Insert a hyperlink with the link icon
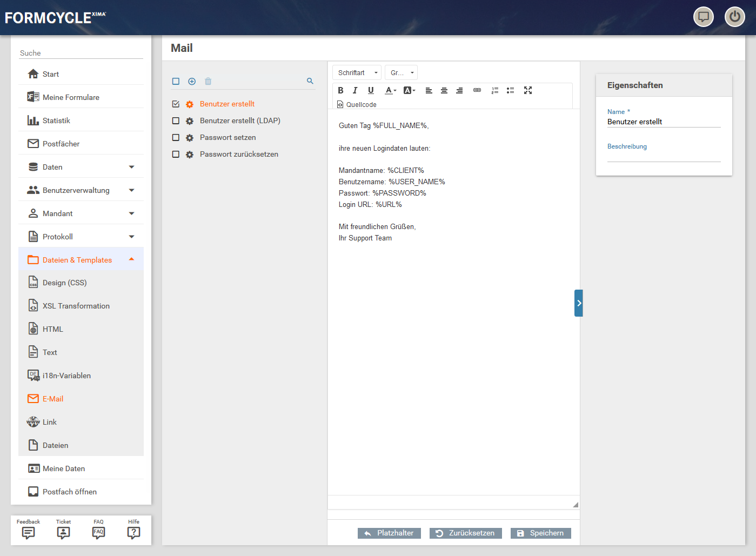756x556 pixels. point(477,90)
